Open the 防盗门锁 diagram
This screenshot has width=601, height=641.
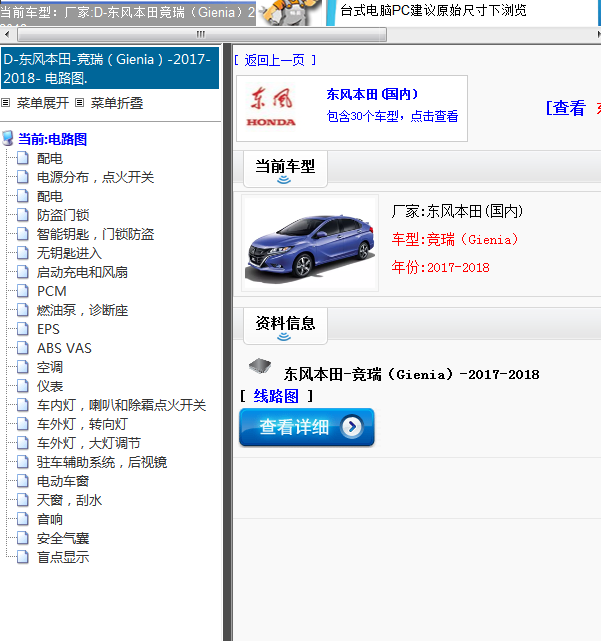(63, 215)
